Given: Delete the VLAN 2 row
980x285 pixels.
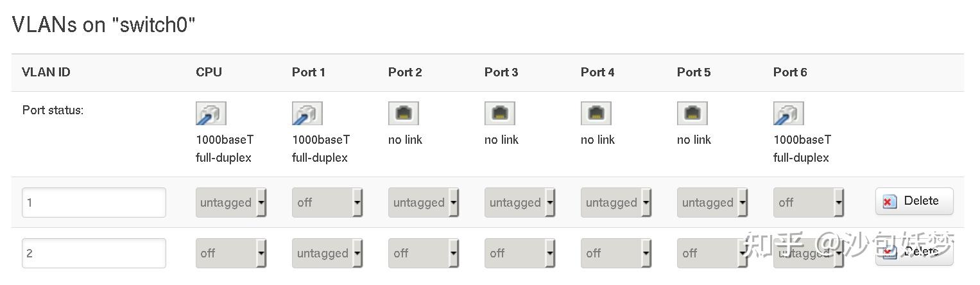Looking at the screenshot, I should (x=914, y=252).
